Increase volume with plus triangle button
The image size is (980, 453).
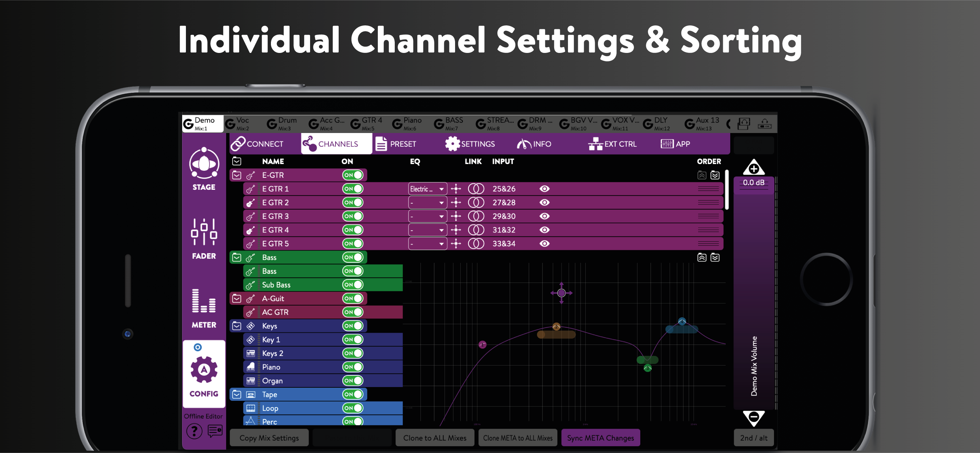[754, 168]
